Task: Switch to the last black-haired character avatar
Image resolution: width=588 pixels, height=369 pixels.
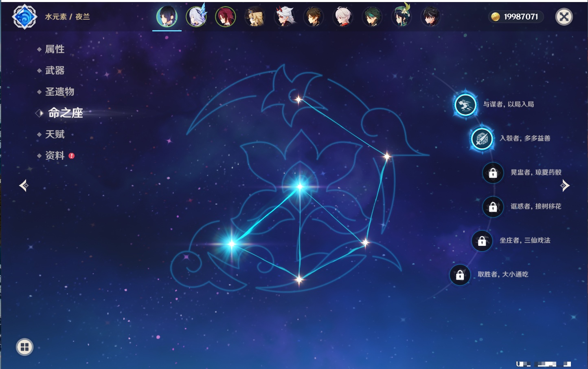Action: 431,17
